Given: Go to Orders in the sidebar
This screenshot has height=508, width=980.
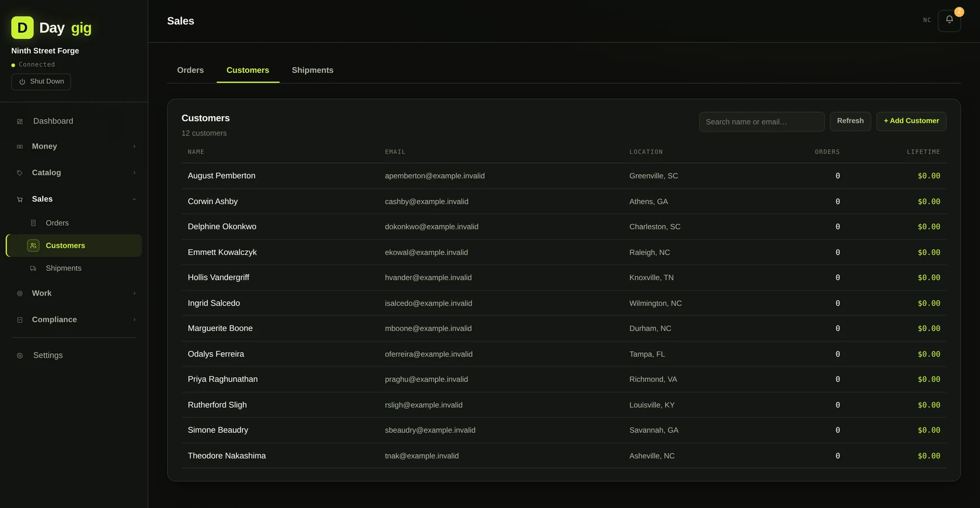Looking at the screenshot, I should coord(74,223).
